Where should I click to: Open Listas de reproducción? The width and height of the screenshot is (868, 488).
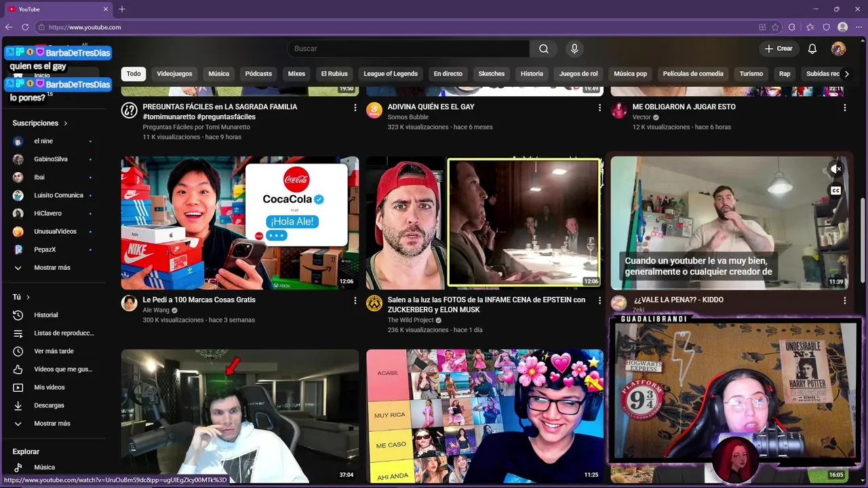(53, 333)
